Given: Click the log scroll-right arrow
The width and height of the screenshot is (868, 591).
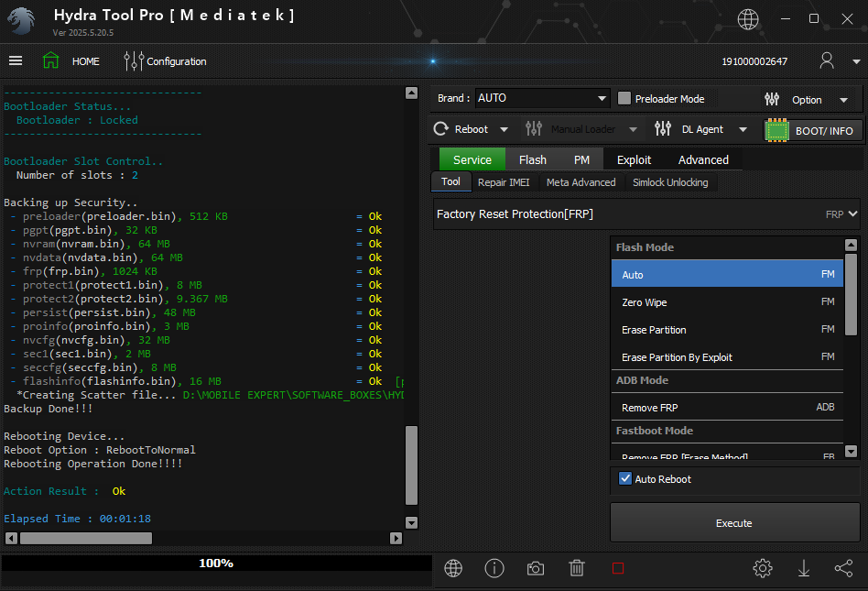Looking at the screenshot, I should pyautogui.click(x=396, y=538).
